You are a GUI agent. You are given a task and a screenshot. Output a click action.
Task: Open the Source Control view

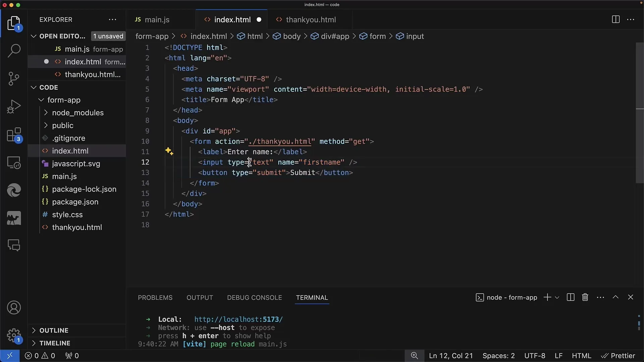[14, 79]
